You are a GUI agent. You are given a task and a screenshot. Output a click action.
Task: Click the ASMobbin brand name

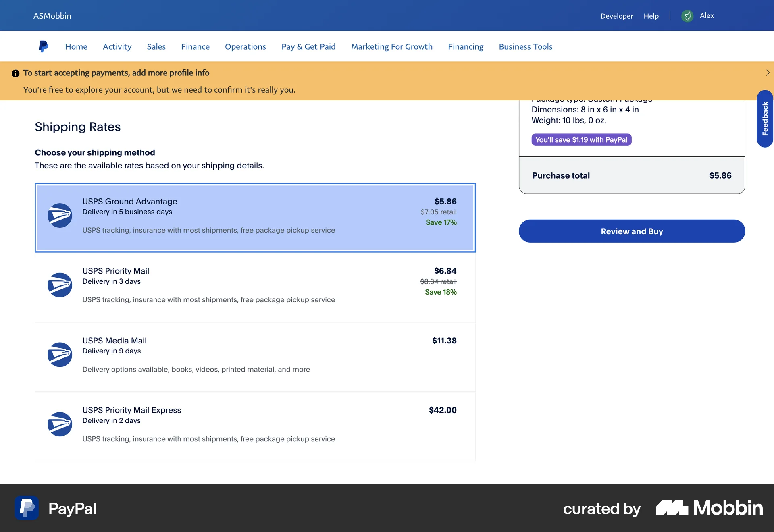[52, 15]
